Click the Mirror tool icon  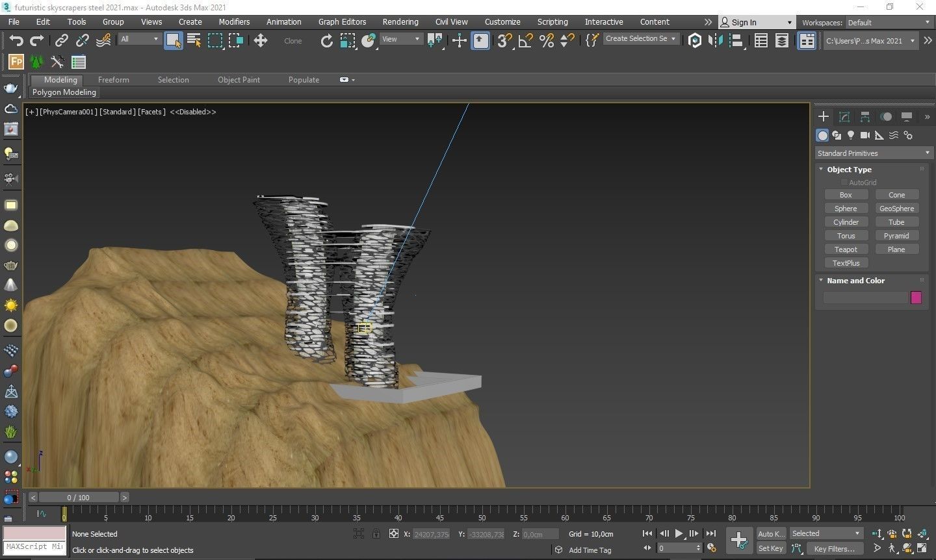[716, 40]
